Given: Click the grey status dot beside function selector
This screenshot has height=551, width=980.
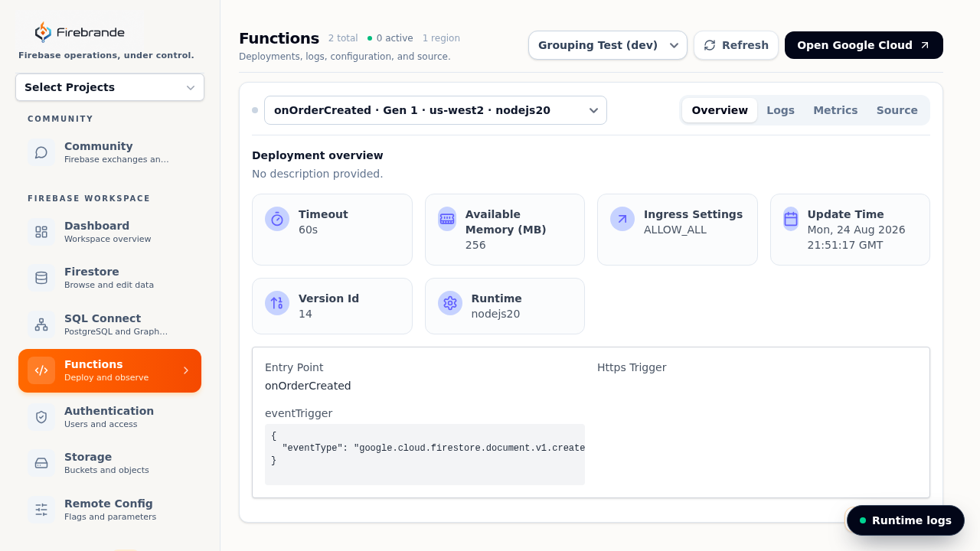Looking at the screenshot, I should pyautogui.click(x=255, y=110).
